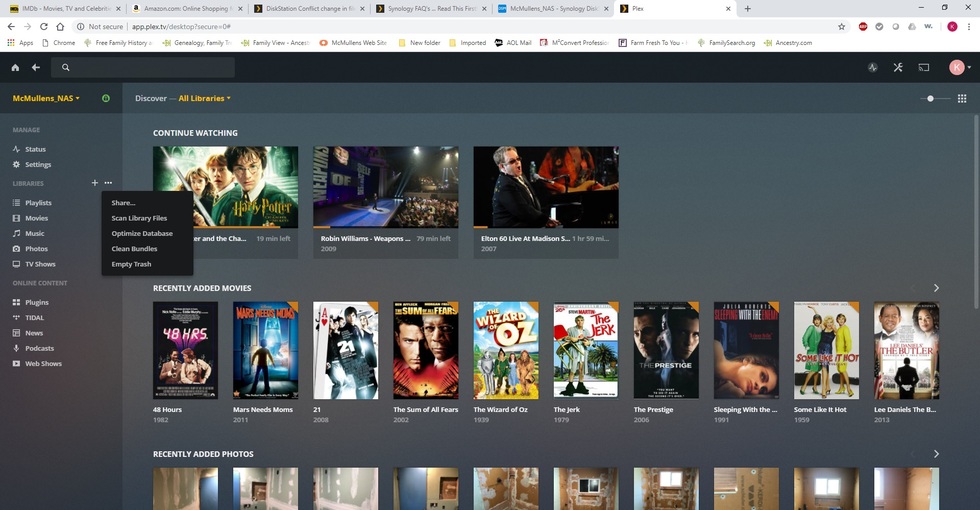980x510 pixels.
Task: Open Chrome home page icon
Action: pyautogui.click(x=60, y=27)
